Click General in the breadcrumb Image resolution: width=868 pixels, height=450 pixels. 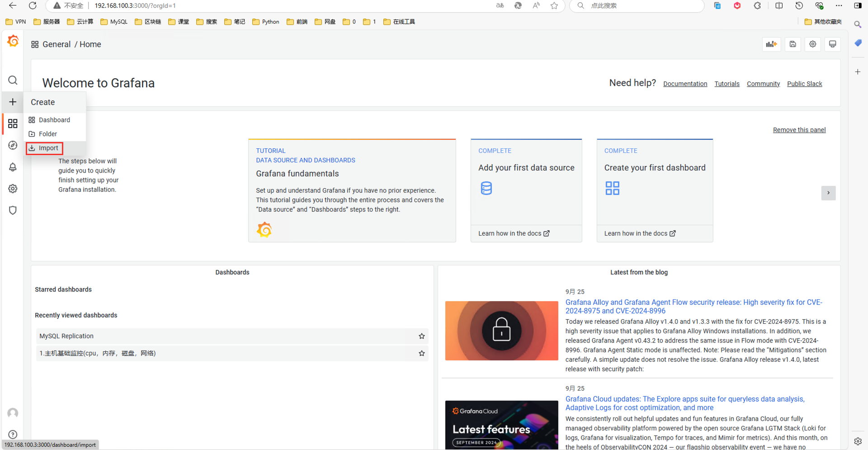(57, 44)
